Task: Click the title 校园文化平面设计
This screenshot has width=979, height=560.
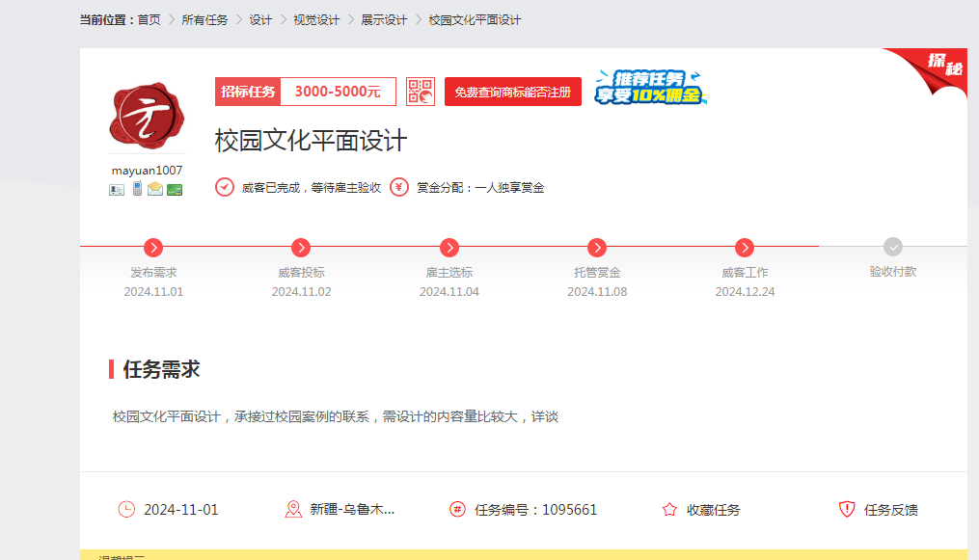Action: [x=311, y=141]
